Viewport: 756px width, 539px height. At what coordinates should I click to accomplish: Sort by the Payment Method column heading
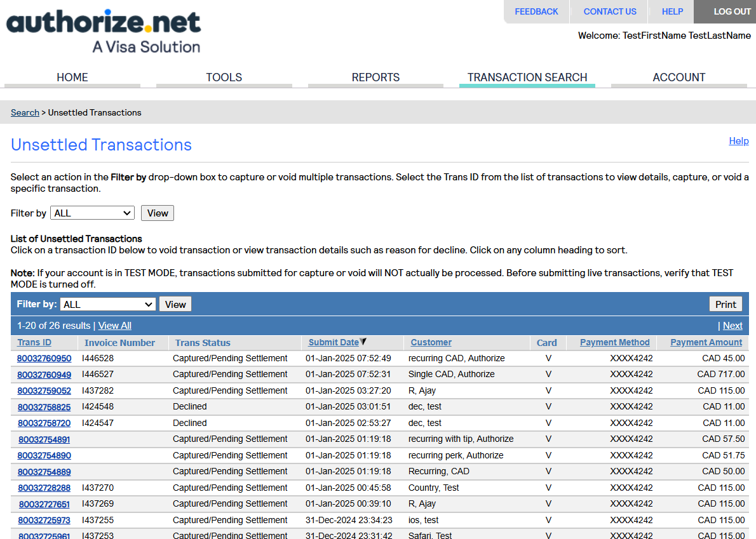click(x=615, y=342)
